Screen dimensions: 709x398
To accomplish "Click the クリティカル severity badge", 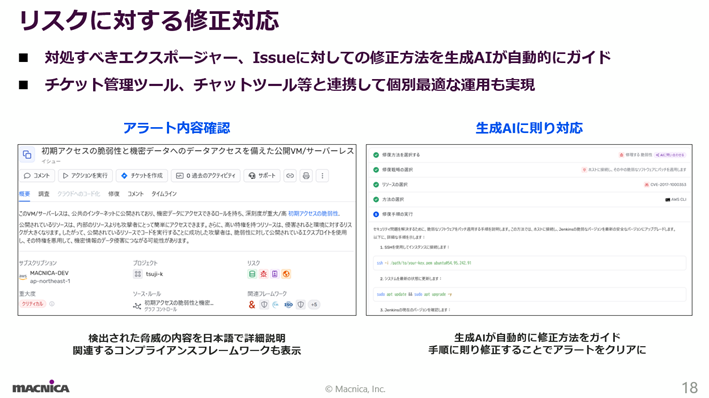I will click(x=32, y=304).
